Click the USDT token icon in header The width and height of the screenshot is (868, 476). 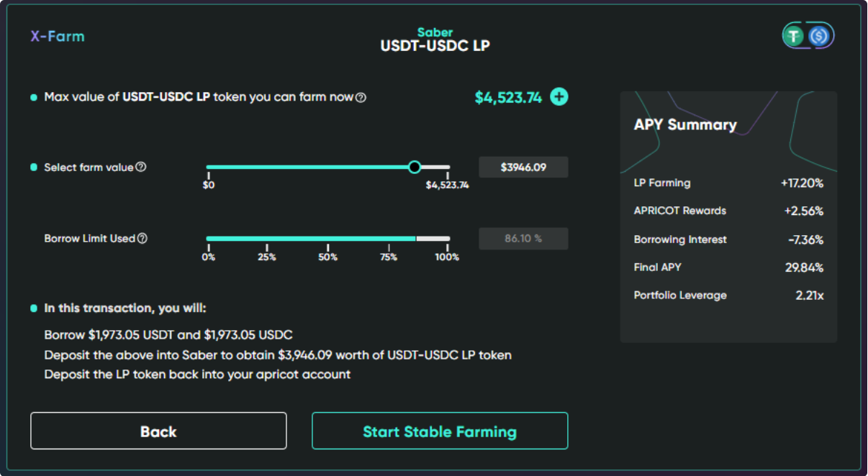pos(795,36)
